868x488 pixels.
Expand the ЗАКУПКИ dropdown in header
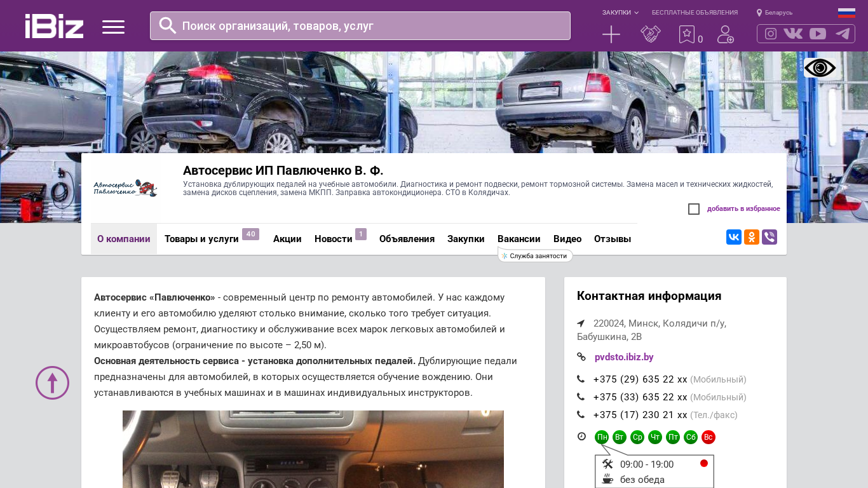pos(620,13)
